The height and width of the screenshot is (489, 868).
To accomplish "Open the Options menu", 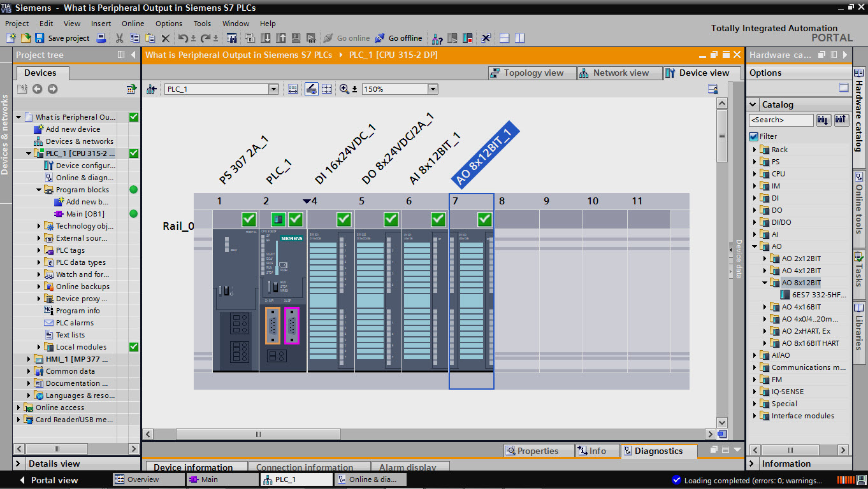I will (x=168, y=24).
